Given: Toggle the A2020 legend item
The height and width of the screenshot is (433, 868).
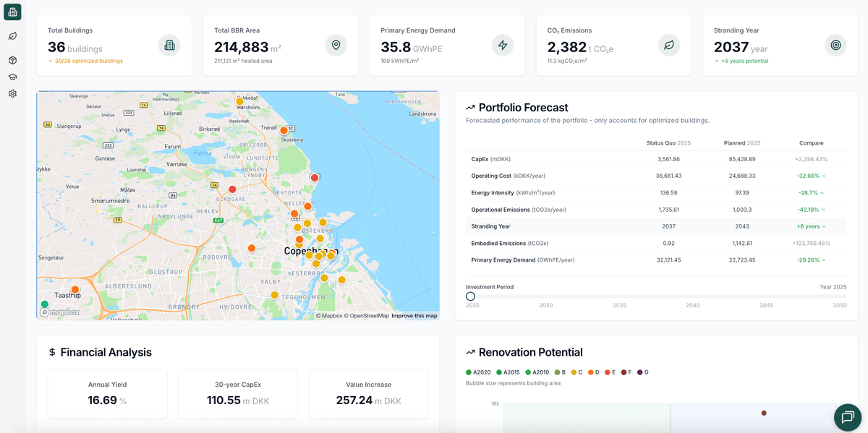Looking at the screenshot, I should click(x=477, y=372).
